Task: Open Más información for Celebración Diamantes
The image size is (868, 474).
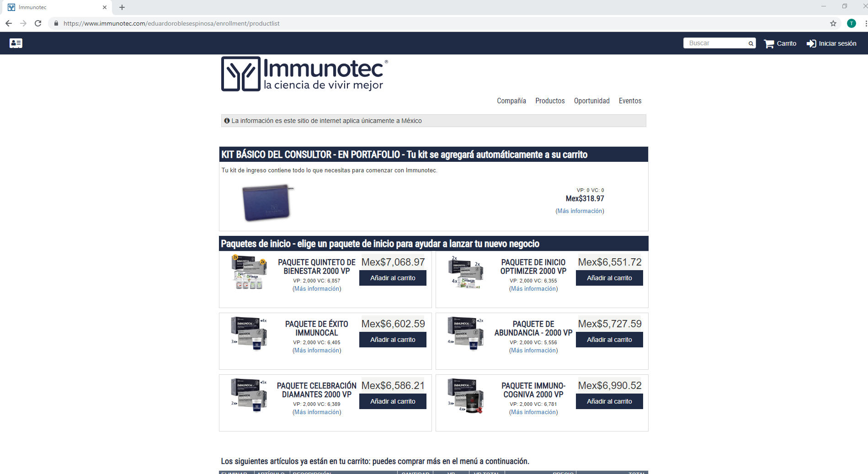Action: click(x=317, y=412)
